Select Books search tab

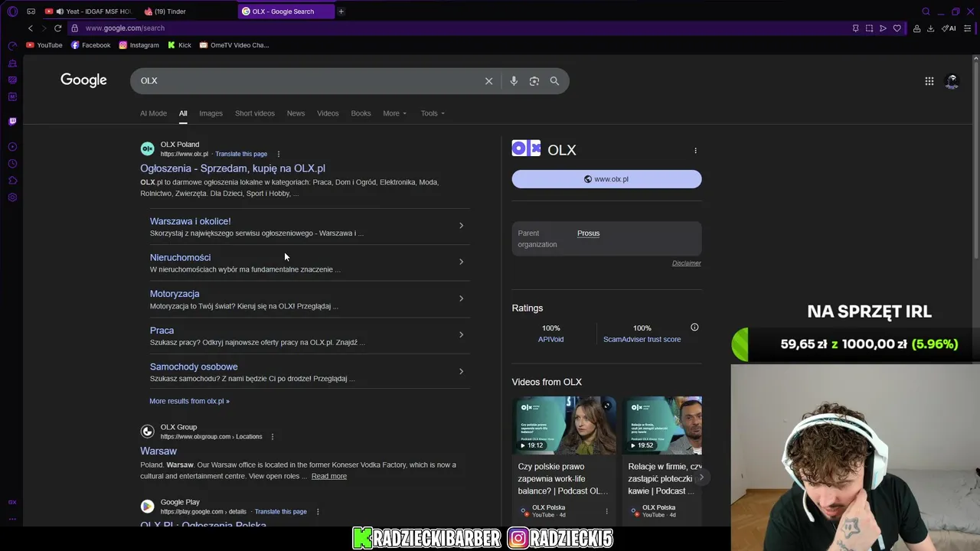click(x=361, y=113)
